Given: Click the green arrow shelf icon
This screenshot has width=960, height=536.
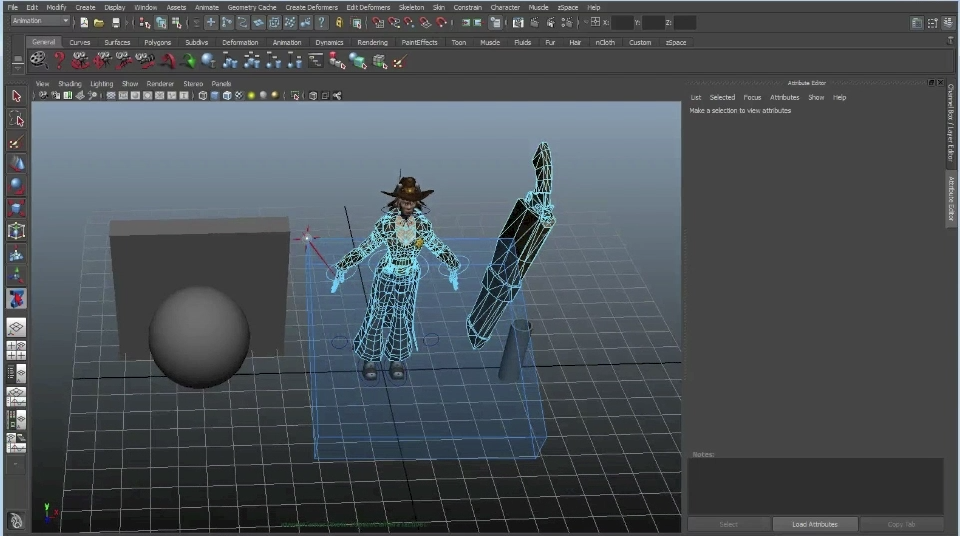Looking at the screenshot, I should [x=188, y=61].
